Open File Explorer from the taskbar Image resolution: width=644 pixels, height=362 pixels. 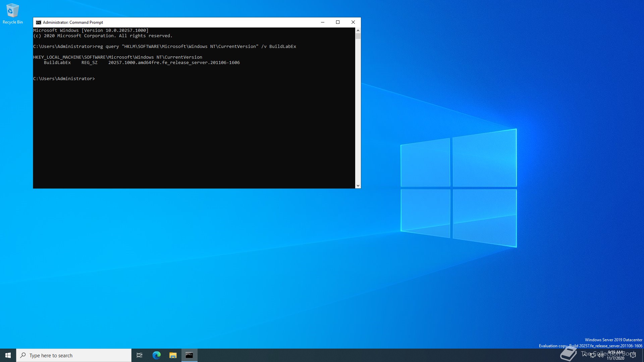[173, 355]
